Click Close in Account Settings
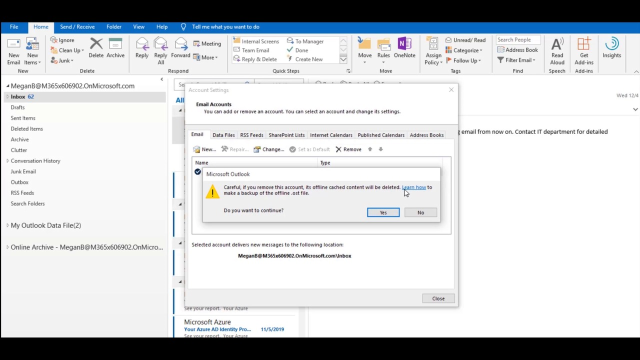Screen dimensions: 640x360 [438, 298]
